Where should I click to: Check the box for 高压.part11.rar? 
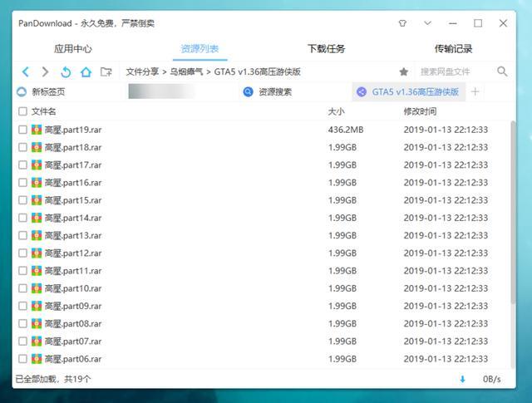22,271
